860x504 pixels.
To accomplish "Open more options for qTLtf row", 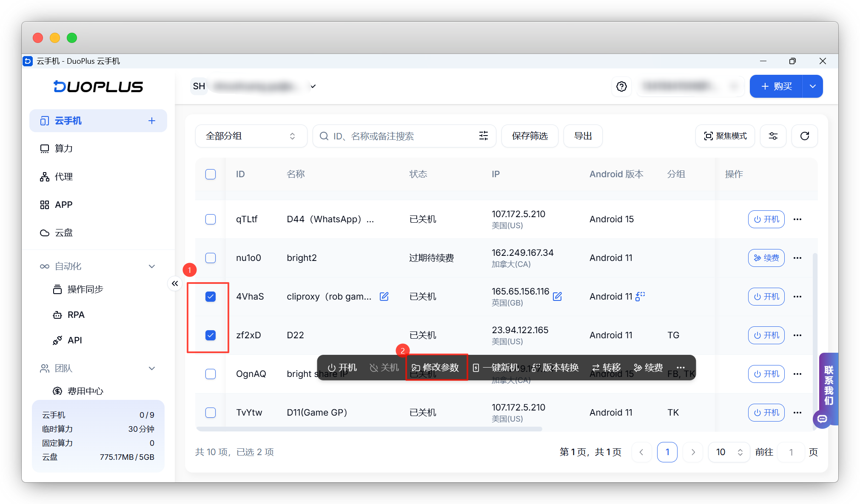I will pos(797,219).
